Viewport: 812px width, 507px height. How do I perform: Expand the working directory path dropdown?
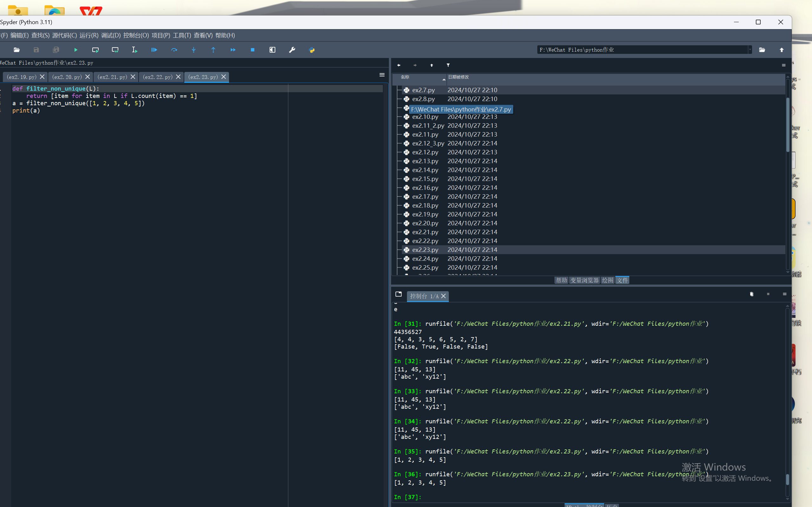click(750, 50)
